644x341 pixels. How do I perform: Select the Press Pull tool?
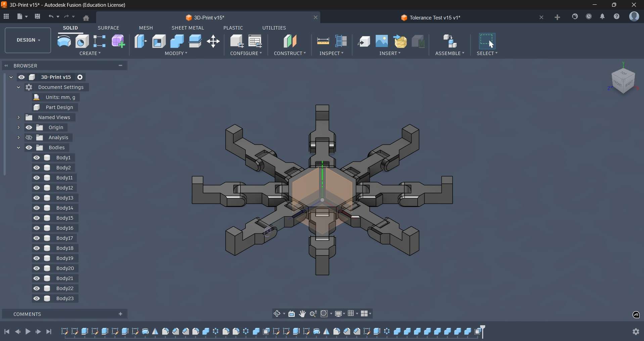(x=141, y=42)
